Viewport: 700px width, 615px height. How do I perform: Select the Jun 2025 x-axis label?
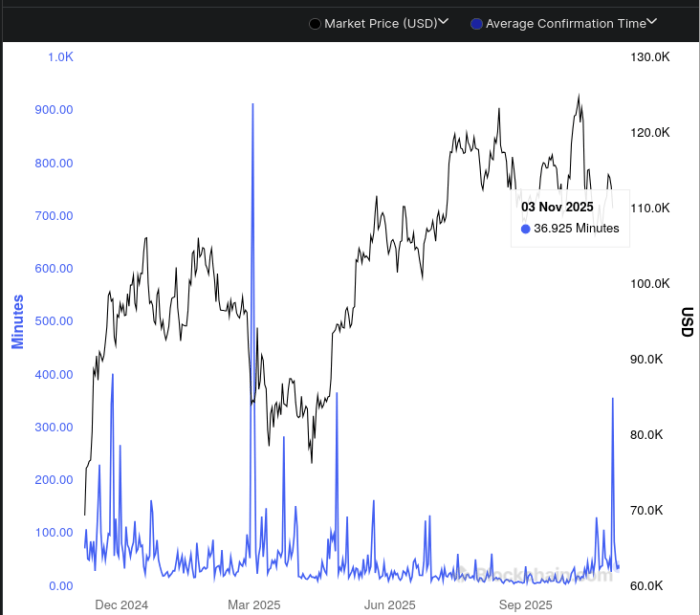click(x=389, y=605)
